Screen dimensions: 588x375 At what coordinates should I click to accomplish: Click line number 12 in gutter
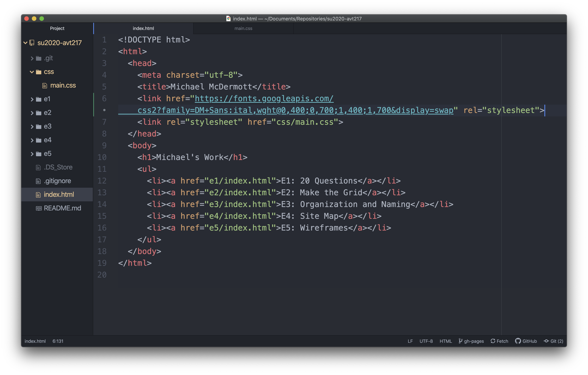[x=102, y=181]
